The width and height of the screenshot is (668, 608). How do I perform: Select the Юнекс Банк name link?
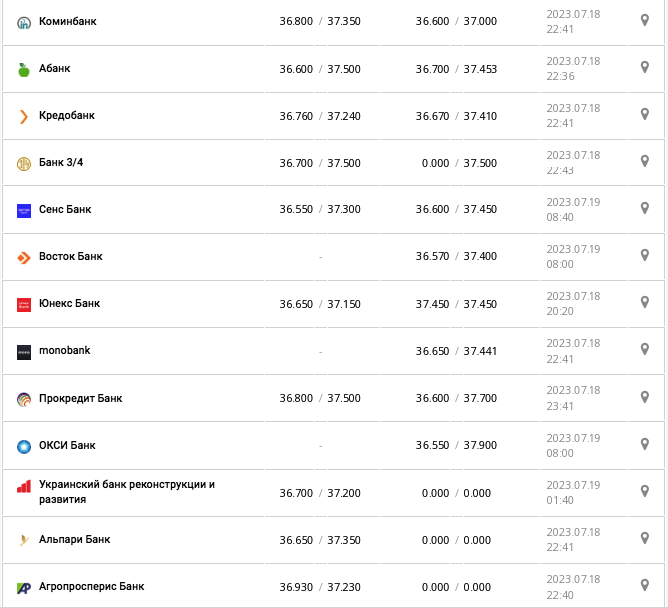(x=70, y=304)
